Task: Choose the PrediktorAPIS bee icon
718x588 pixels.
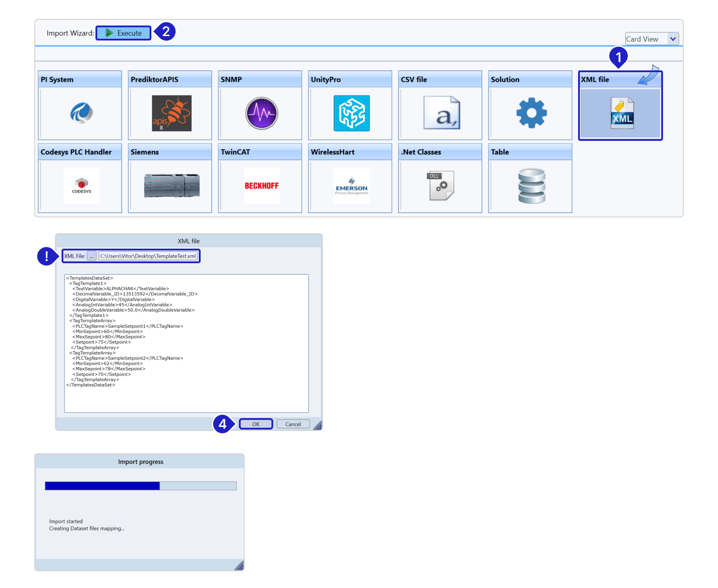Action: [172, 113]
